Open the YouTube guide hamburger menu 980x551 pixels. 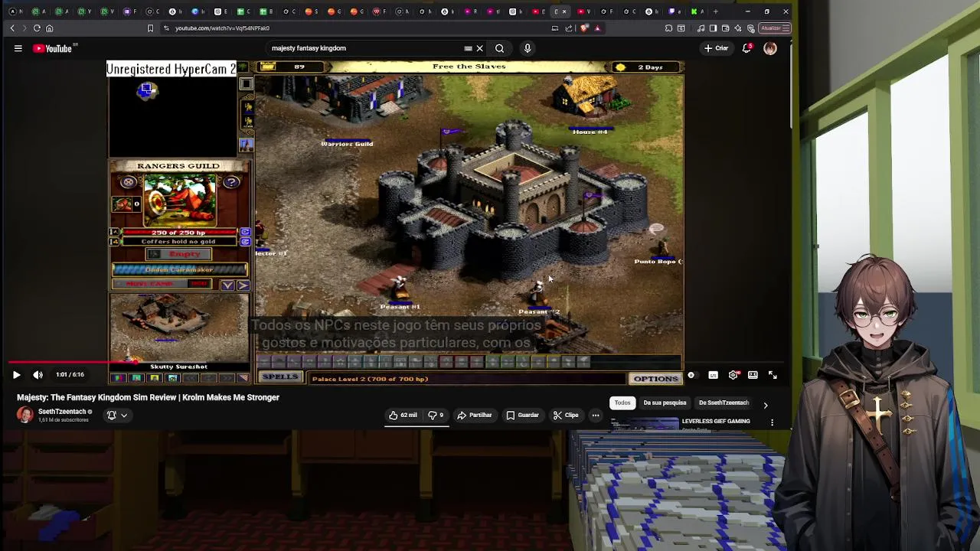(x=18, y=48)
